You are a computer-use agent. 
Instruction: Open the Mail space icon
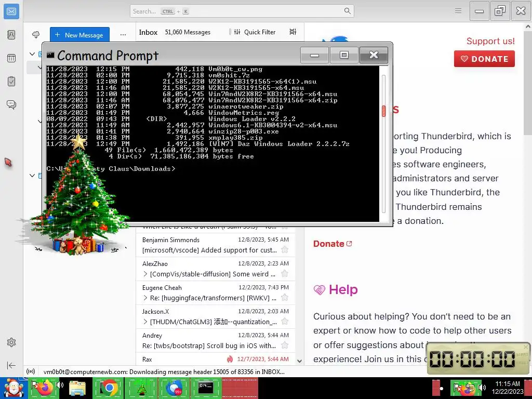point(11,11)
